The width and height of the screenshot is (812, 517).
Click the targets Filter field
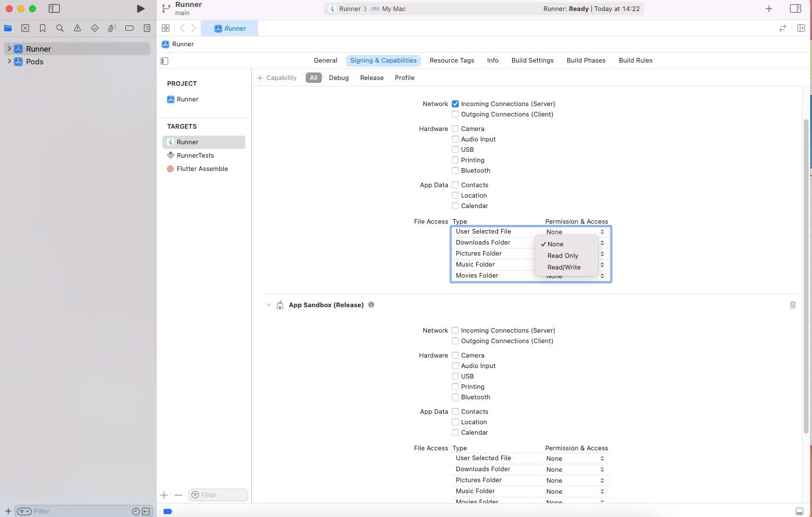click(x=218, y=495)
